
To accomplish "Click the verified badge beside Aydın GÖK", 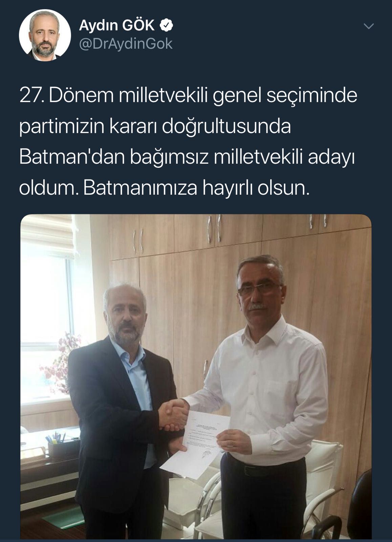I will tap(167, 26).
